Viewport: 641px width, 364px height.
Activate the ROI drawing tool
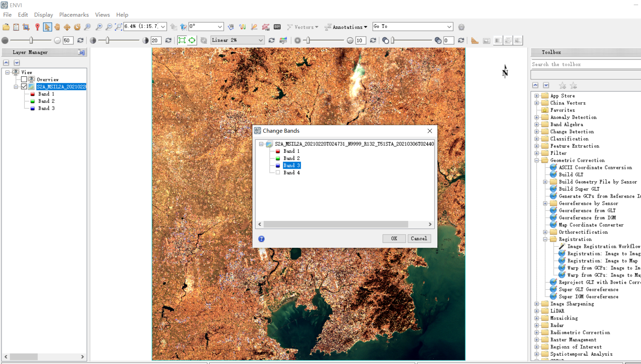266,27
